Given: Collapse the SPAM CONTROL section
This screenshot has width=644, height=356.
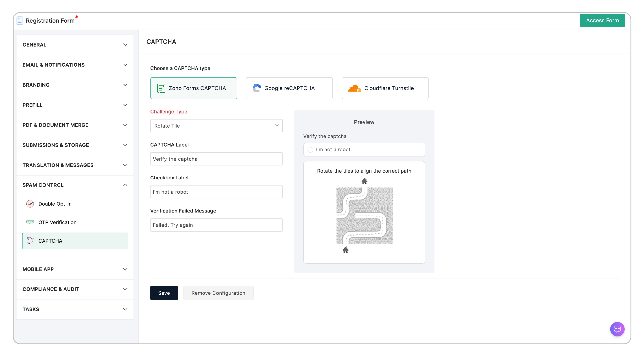Looking at the screenshot, I should click(75, 185).
